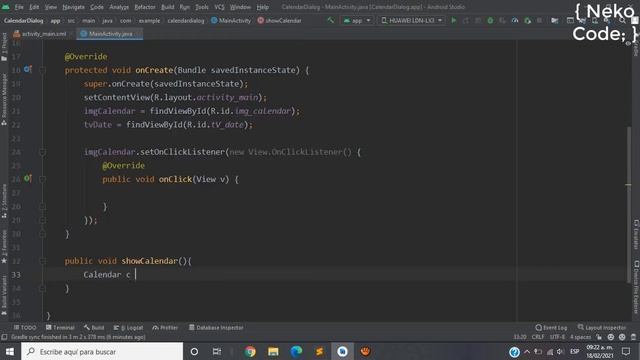Collapse the showCalendar method fold marker

[42, 261]
